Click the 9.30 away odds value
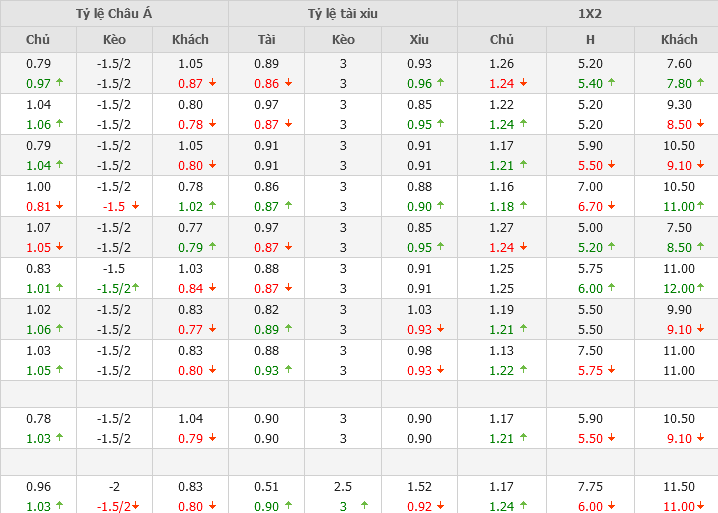The image size is (718, 513). tap(679, 104)
